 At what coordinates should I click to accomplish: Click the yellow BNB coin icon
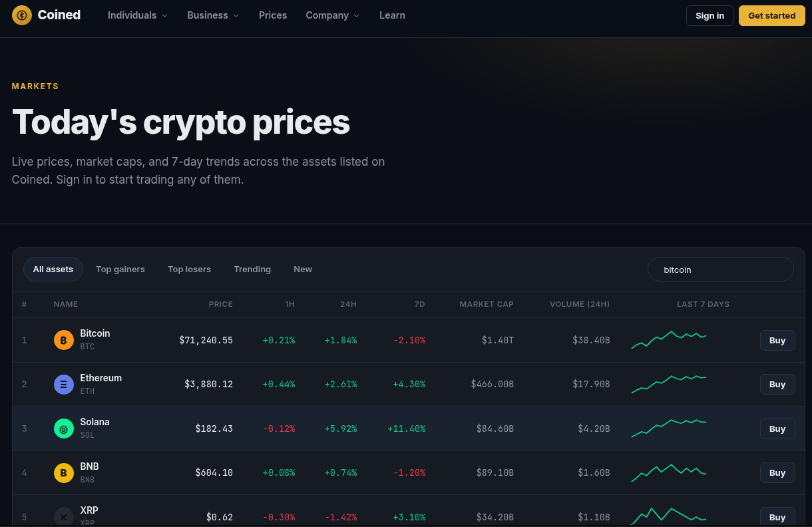pos(64,473)
